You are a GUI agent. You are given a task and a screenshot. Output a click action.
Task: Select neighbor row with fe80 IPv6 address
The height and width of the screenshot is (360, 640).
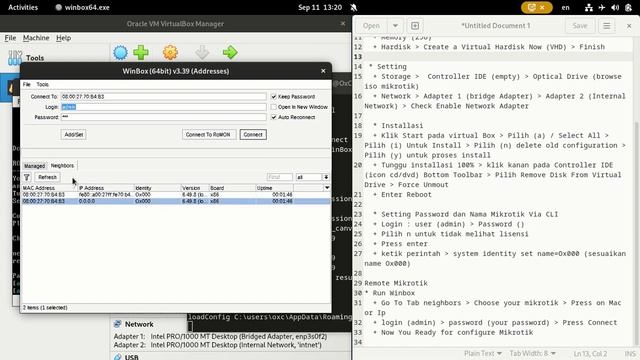176,195
